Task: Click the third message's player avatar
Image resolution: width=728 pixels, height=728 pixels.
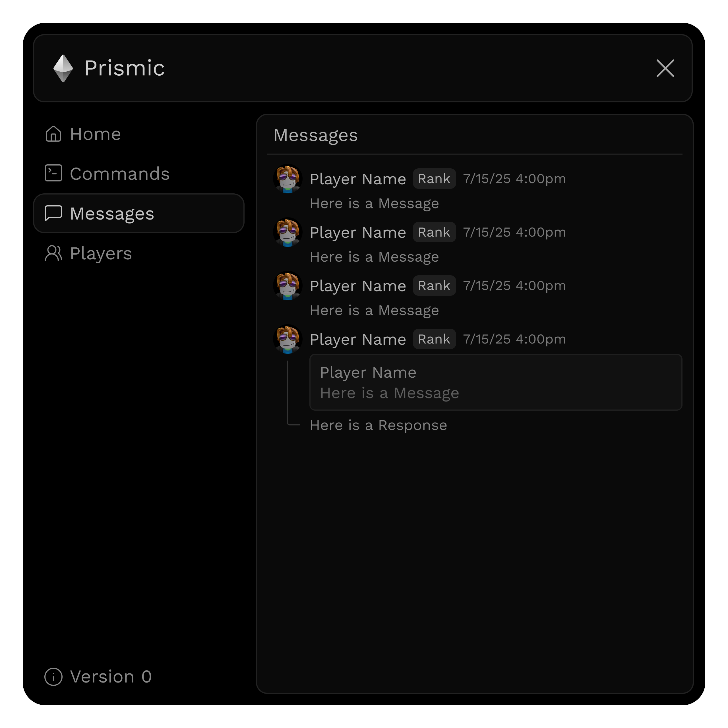Action: [x=288, y=286]
